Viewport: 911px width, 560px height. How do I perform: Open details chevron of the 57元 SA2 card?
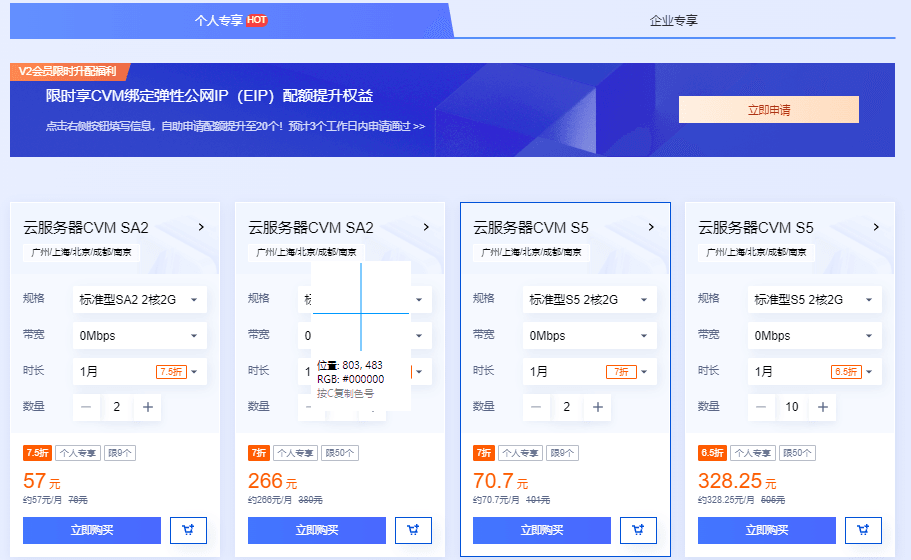(x=201, y=227)
